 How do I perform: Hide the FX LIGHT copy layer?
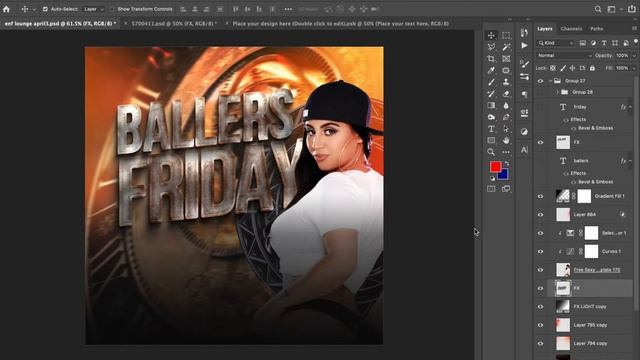click(540, 307)
